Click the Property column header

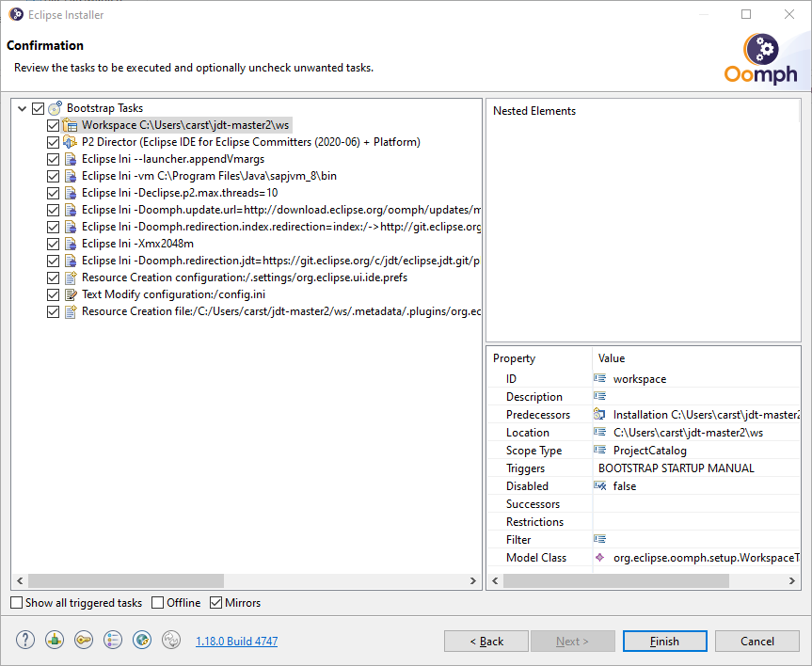tap(539, 358)
